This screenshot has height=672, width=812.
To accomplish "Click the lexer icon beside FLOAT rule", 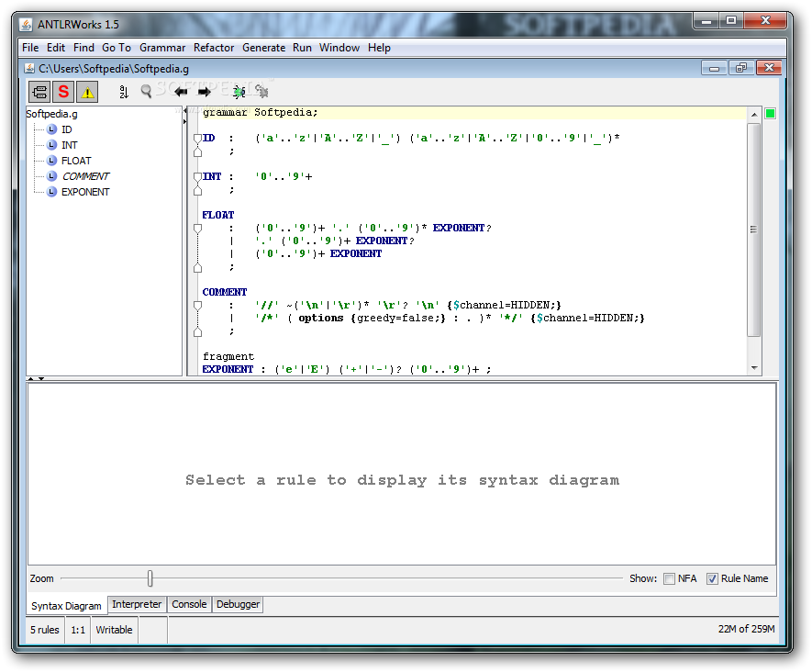I will (x=51, y=160).
